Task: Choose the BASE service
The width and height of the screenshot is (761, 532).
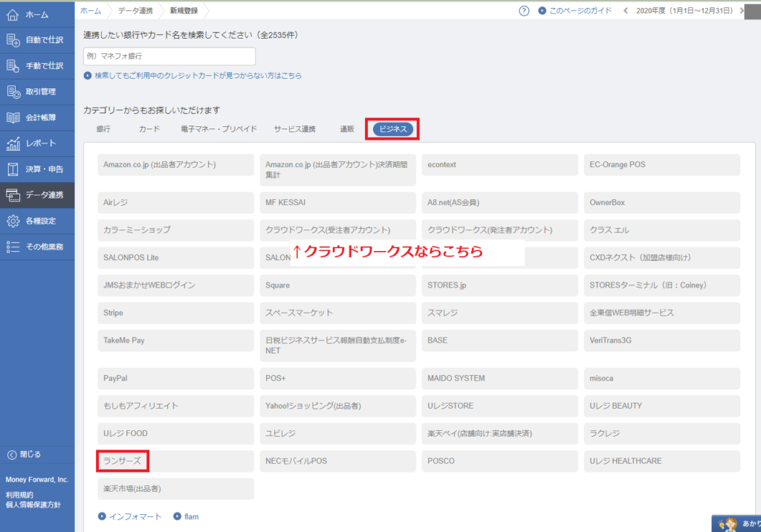Action: click(x=500, y=341)
